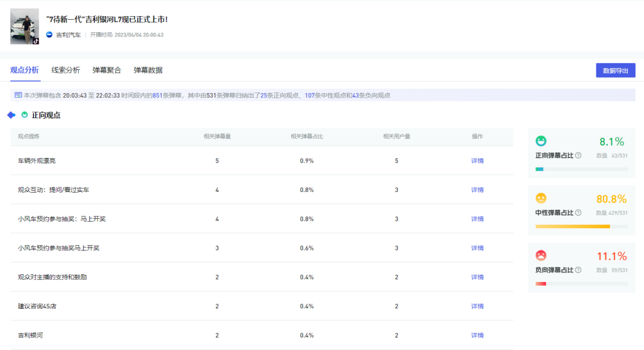Click the notice icon in summary banner
644x350 pixels.
point(18,95)
